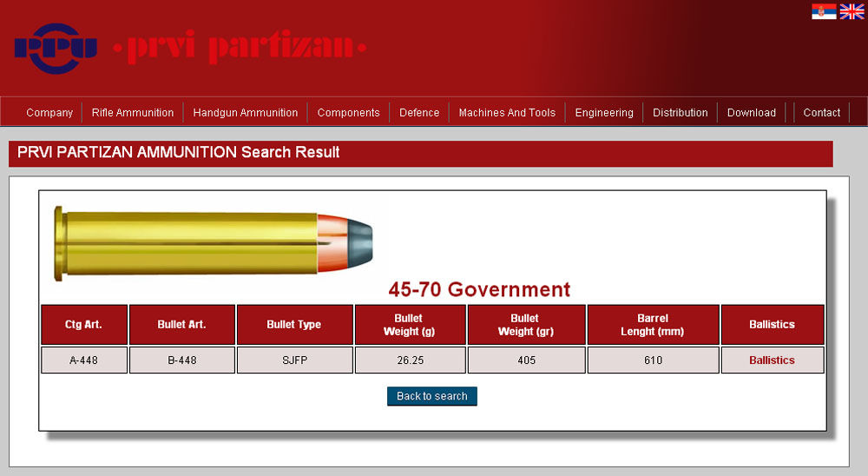This screenshot has width=868, height=476.
Task: Click Contact in the navigation bar
Action: [821, 113]
